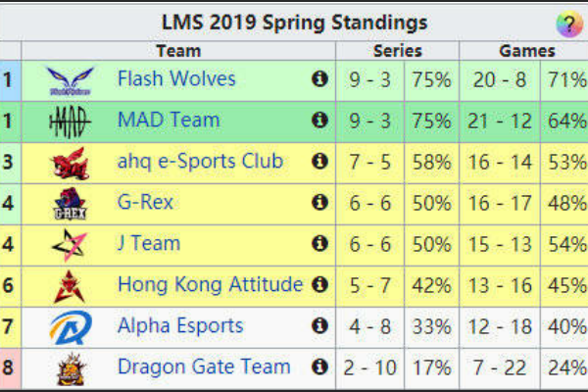Click the Games column header

pos(527,51)
